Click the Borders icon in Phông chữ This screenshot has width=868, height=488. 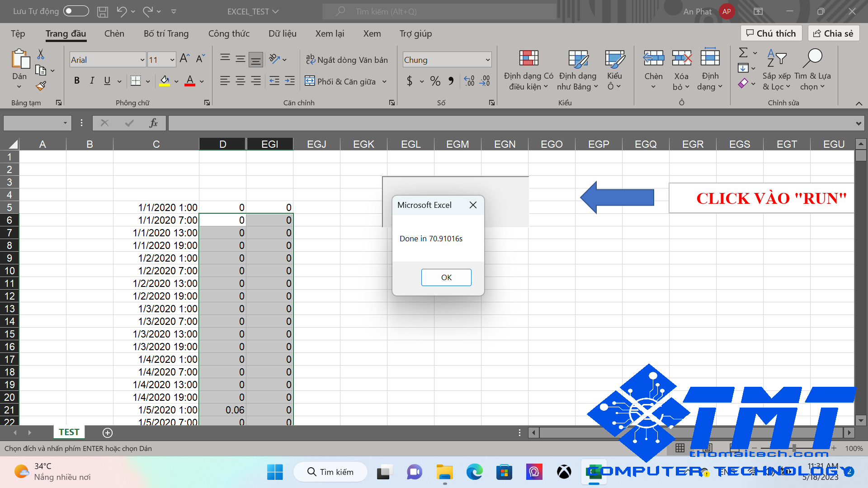coord(136,81)
